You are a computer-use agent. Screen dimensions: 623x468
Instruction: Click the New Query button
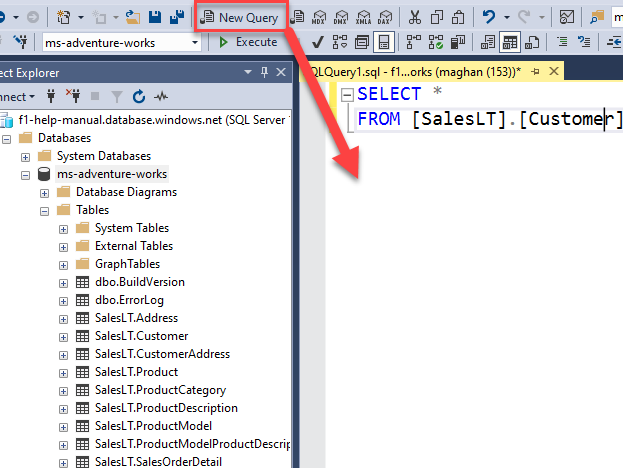240,17
